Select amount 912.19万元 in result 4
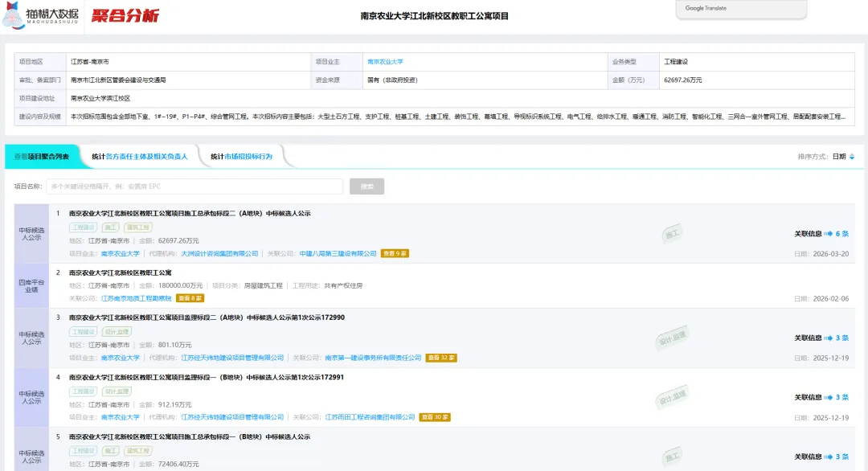The height and width of the screenshot is (471, 868). tap(175, 405)
